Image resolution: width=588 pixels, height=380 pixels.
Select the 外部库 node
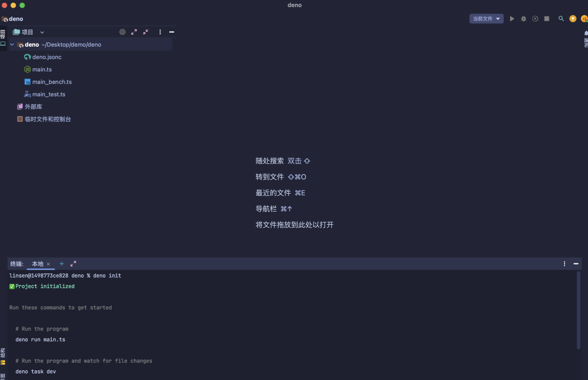pos(33,107)
